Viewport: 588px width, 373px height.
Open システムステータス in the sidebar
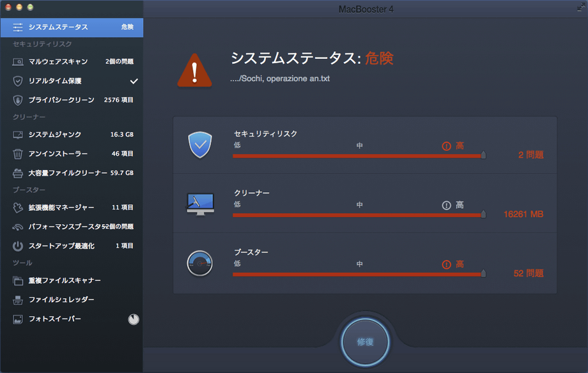(58, 27)
